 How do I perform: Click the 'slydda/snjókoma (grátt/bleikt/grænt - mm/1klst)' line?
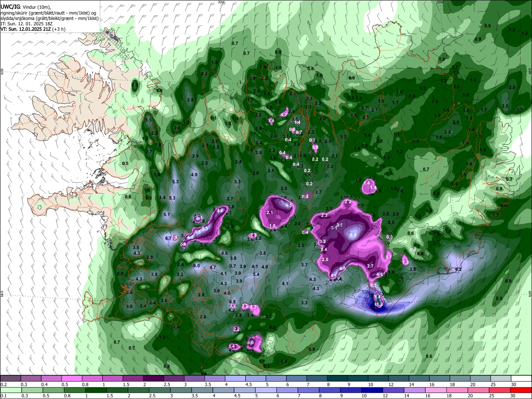[49, 18]
